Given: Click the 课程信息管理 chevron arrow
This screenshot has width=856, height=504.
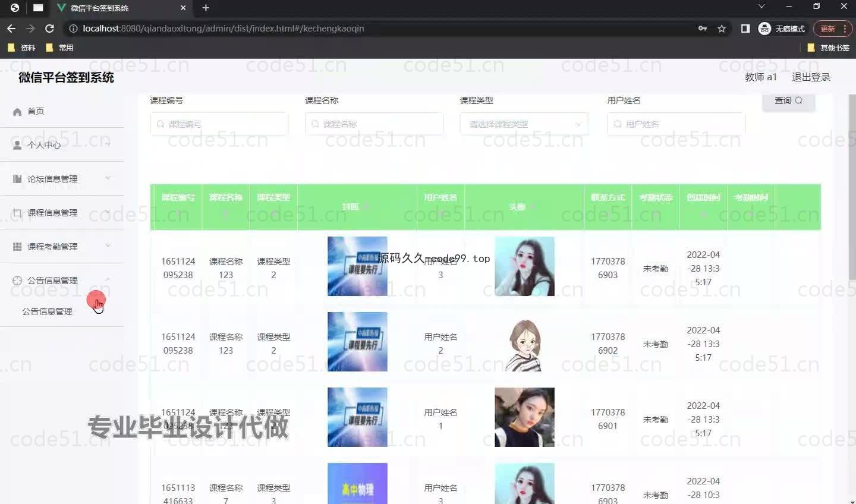Looking at the screenshot, I should 108,212.
